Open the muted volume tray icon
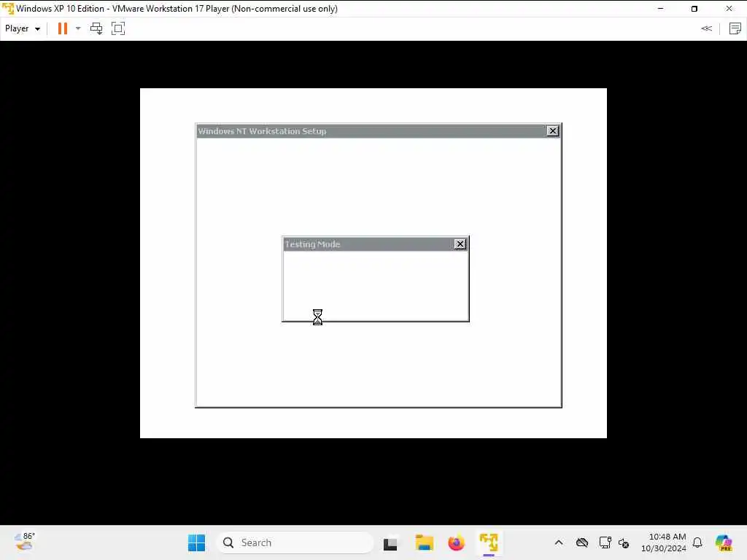This screenshot has width=747, height=560. (624, 542)
